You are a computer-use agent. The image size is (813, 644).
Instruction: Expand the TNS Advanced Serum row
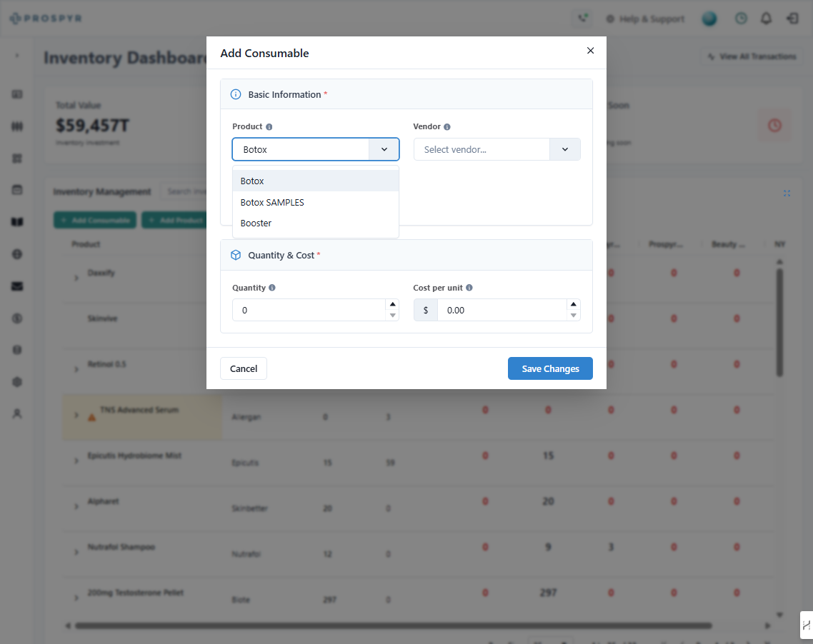tap(76, 415)
